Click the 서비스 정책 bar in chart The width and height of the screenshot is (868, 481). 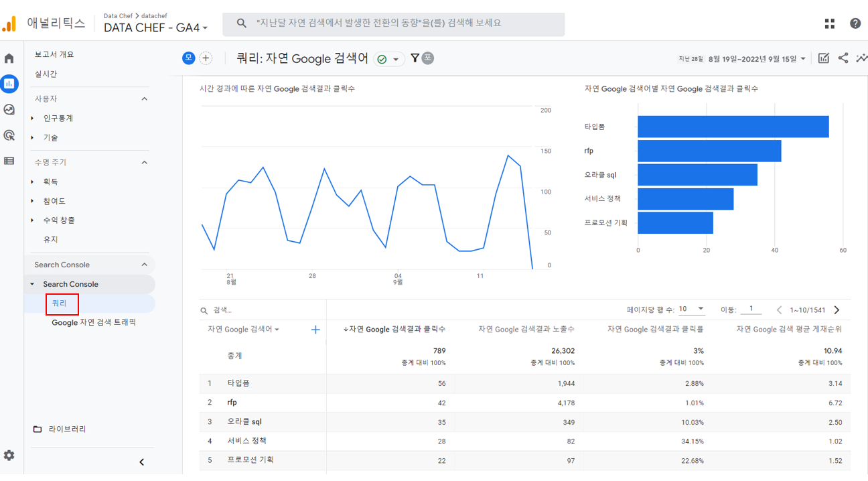685,199
